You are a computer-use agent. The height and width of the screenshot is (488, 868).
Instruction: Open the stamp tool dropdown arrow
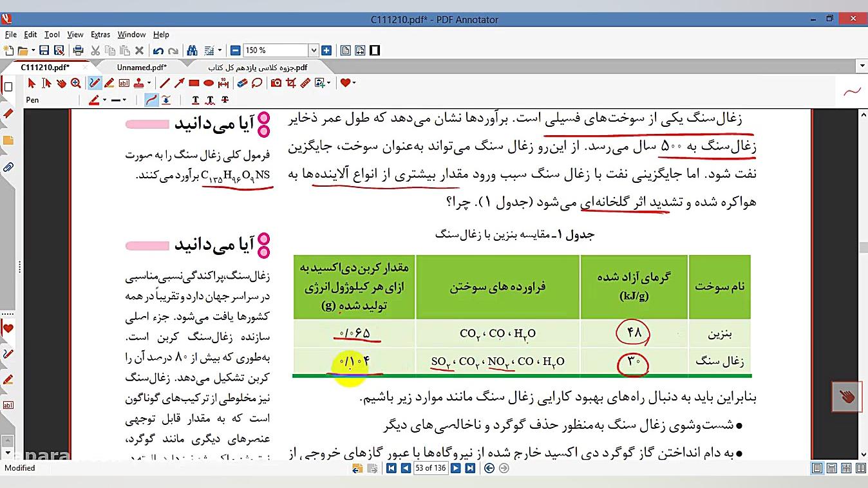click(149, 84)
